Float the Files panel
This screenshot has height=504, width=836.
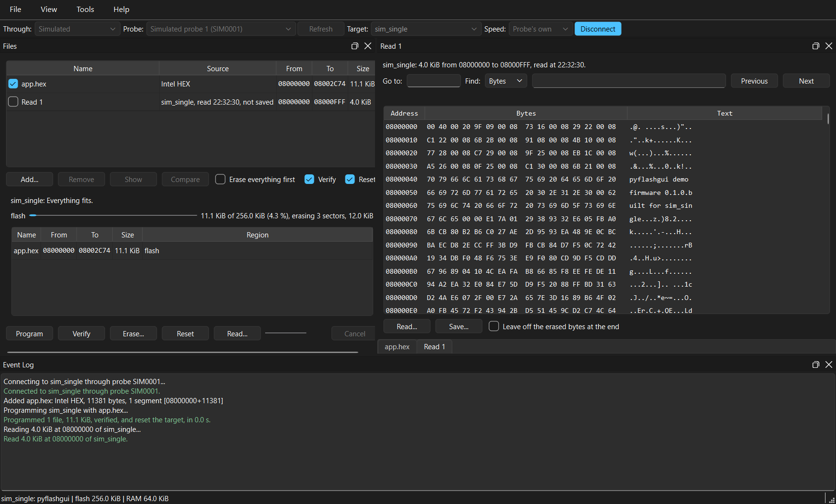coord(354,46)
